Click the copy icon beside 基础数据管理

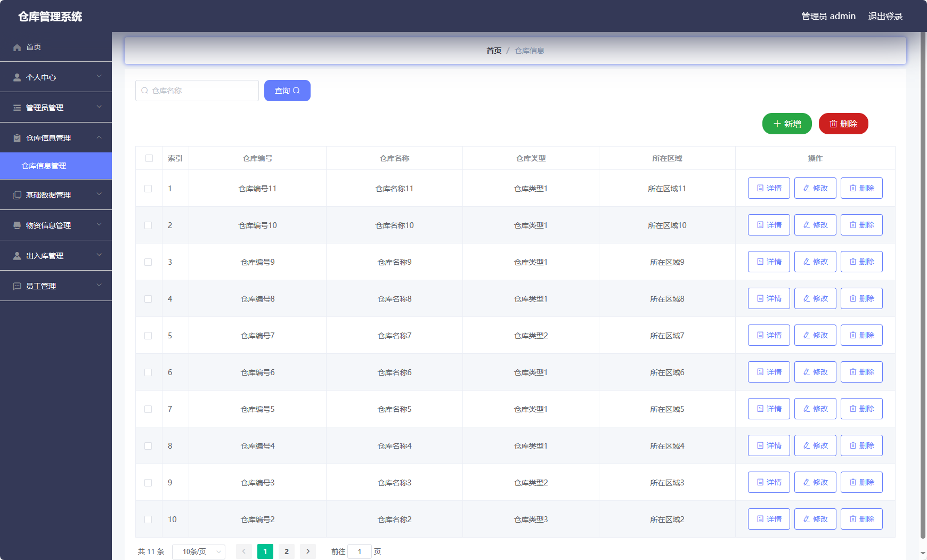17,195
